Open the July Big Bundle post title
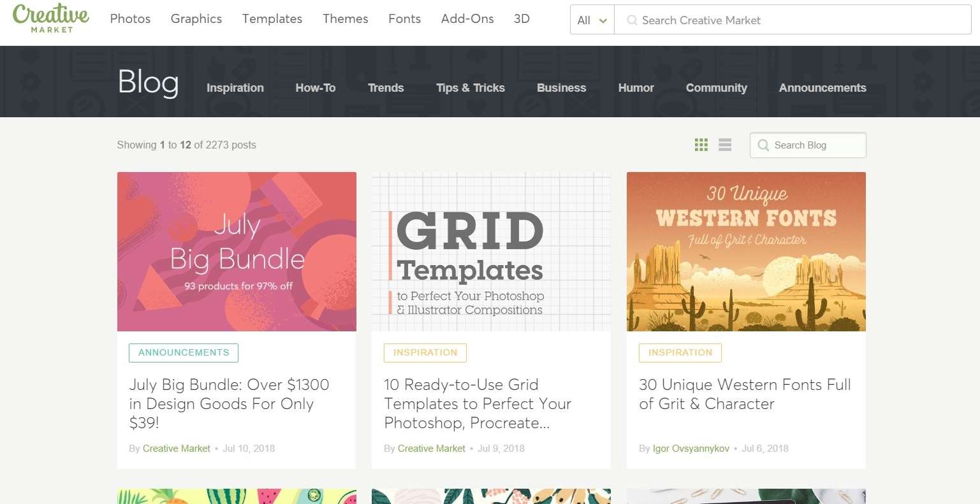Image resolution: width=980 pixels, height=504 pixels. pyautogui.click(x=229, y=404)
